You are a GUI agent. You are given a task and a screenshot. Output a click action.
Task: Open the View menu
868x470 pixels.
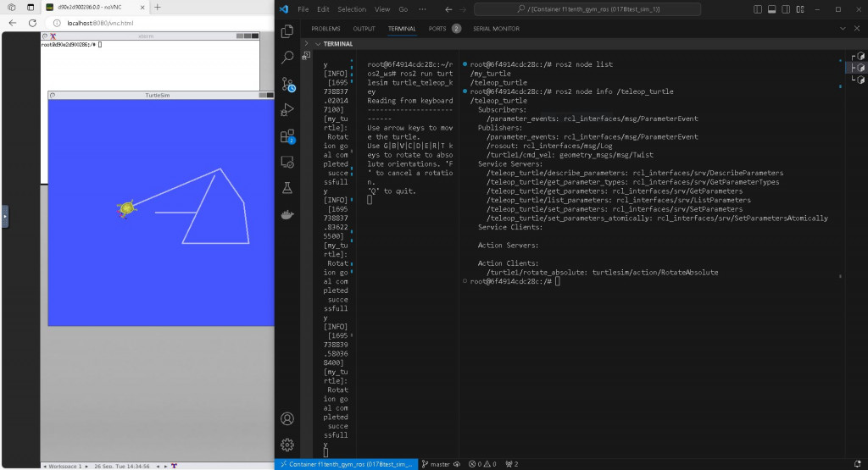coord(382,8)
